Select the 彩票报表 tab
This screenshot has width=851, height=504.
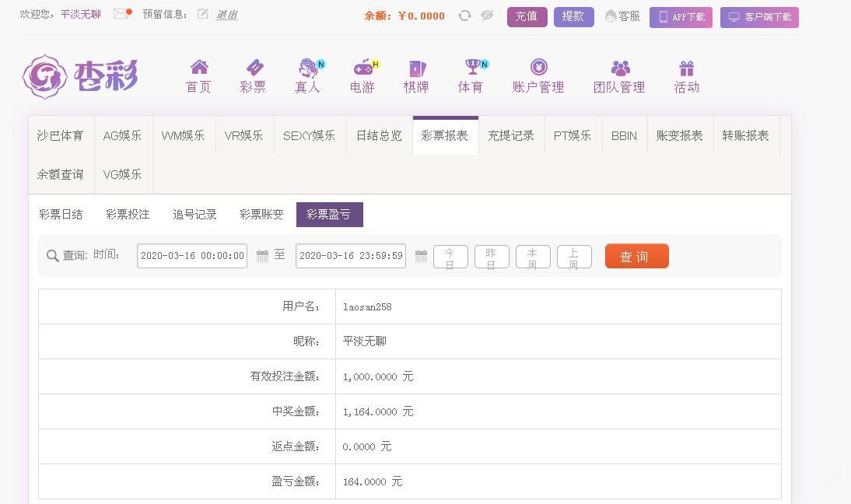pyautogui.click(x=445, y=135)
